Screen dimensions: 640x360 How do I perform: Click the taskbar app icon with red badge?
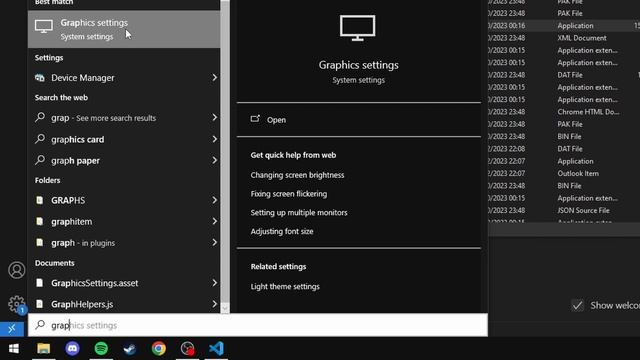[187, 349]
